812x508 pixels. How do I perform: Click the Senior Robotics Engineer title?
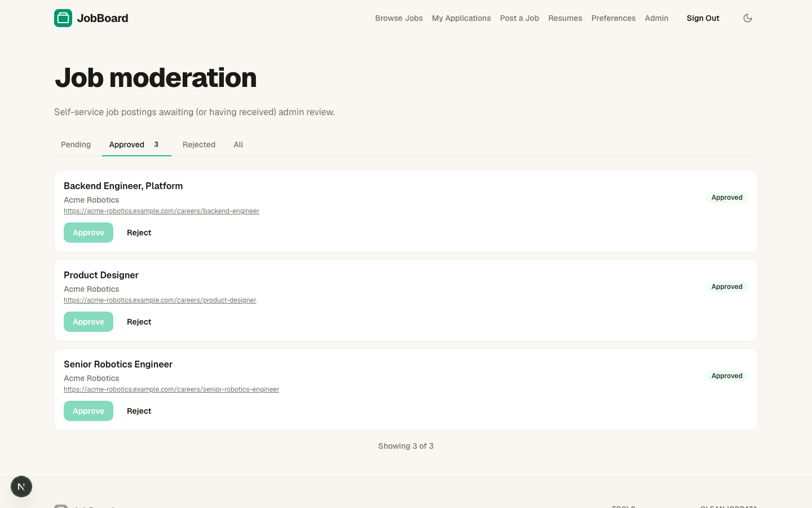click(118, 364)
